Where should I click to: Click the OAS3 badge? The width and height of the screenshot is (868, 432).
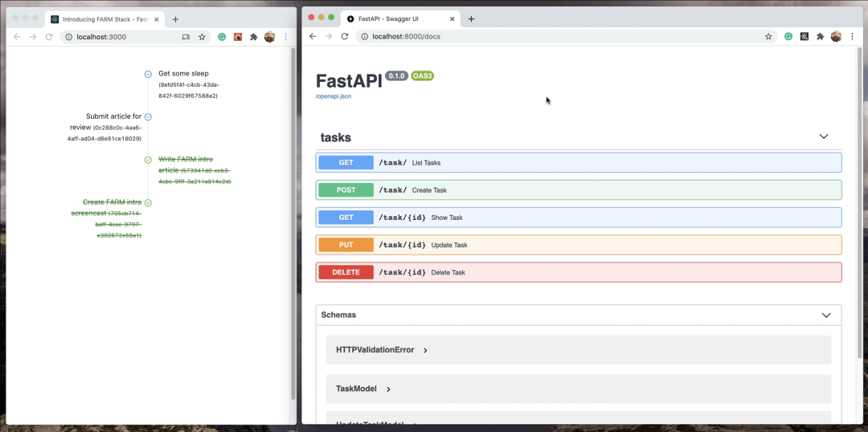pyautogui.click(x=423, y=75)
